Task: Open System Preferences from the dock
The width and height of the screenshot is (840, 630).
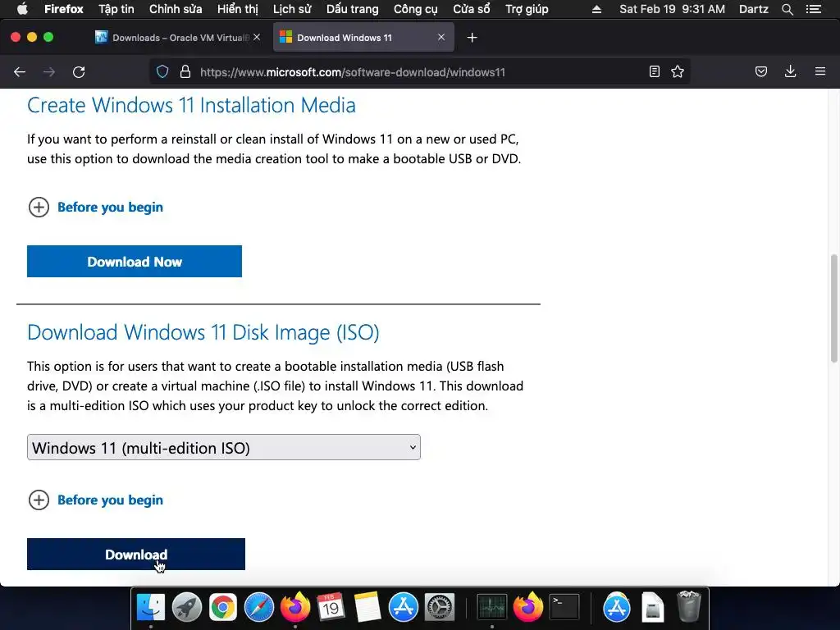Action: pyautogui.click(x=440, y=608)
